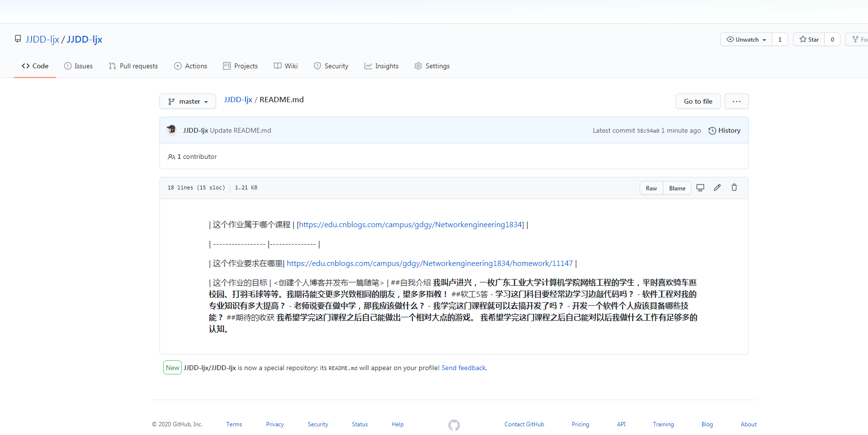Open commit History for README.md
This screenshot has width=868, height=435.
pos(725,130)
